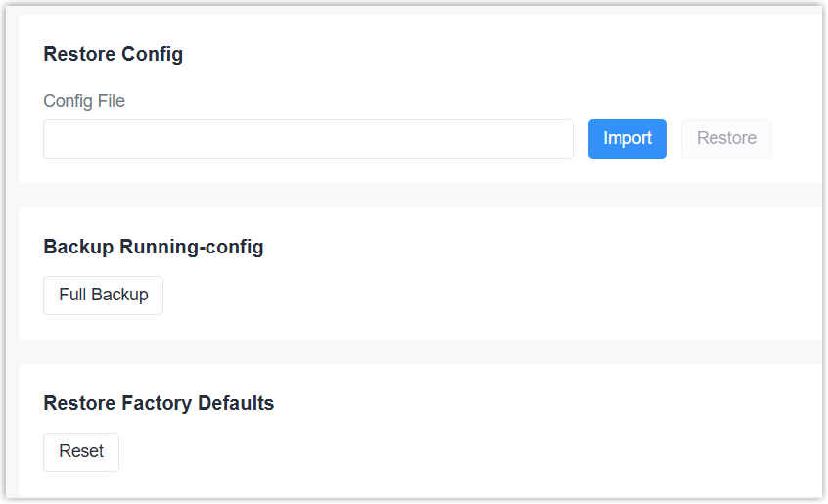828x504 pixels.
Task: Click the Backup Running-config heading
Action: pyautogui.click(x=154, y=247)
